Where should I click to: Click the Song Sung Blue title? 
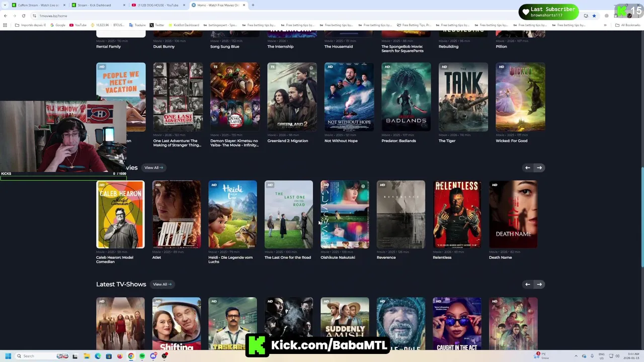tap(224, 46)
